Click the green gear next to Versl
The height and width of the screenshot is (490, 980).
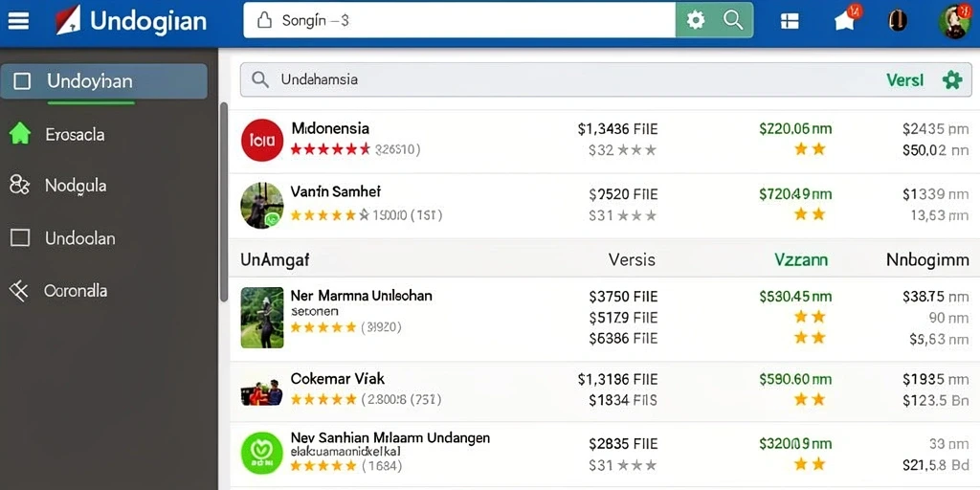pos(952,80)
